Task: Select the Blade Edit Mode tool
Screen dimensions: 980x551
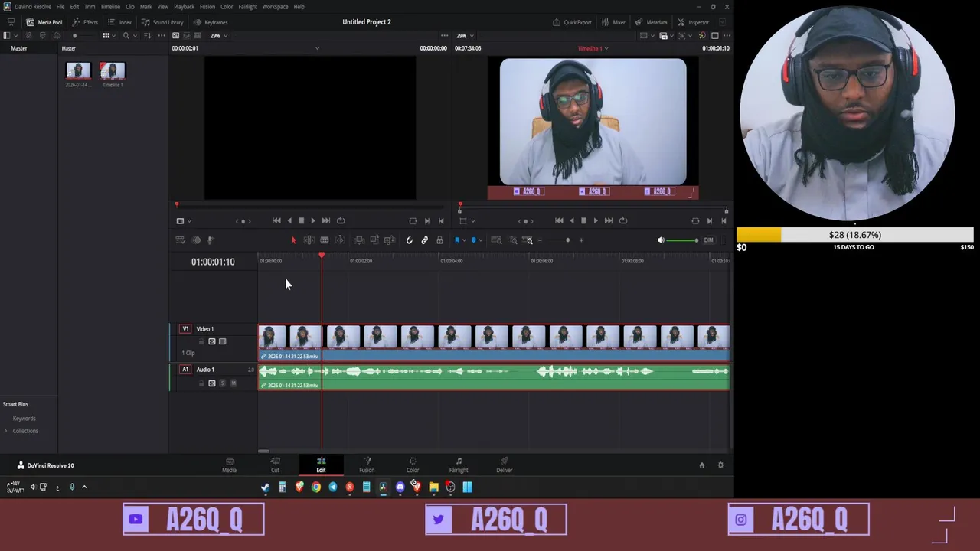Action: coord(325,240)
